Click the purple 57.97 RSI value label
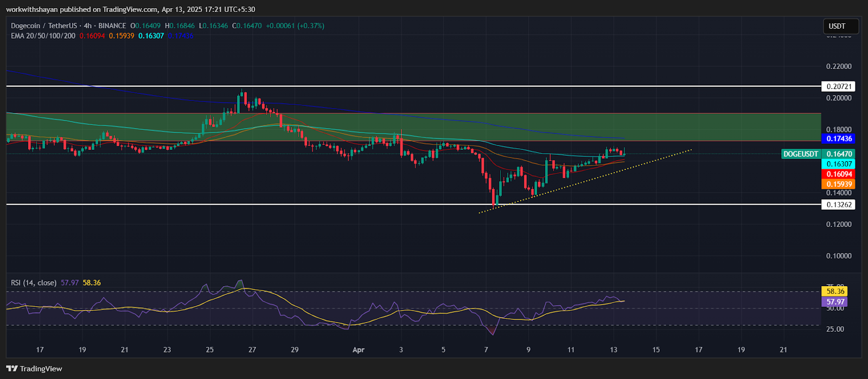 pyautogui.click(x=835, y=302)
